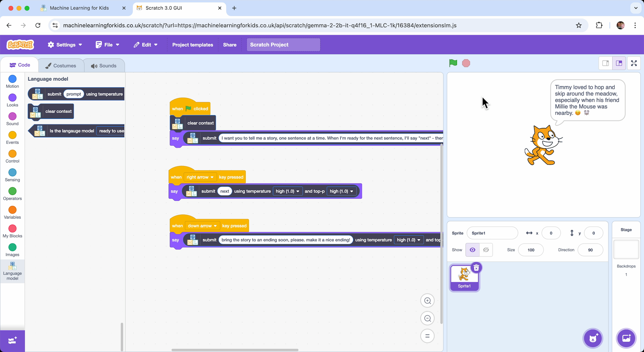Zoom out of the code workspace
Image resolution: width=644 pixels, height=352 pixels.
click(427, 318)
